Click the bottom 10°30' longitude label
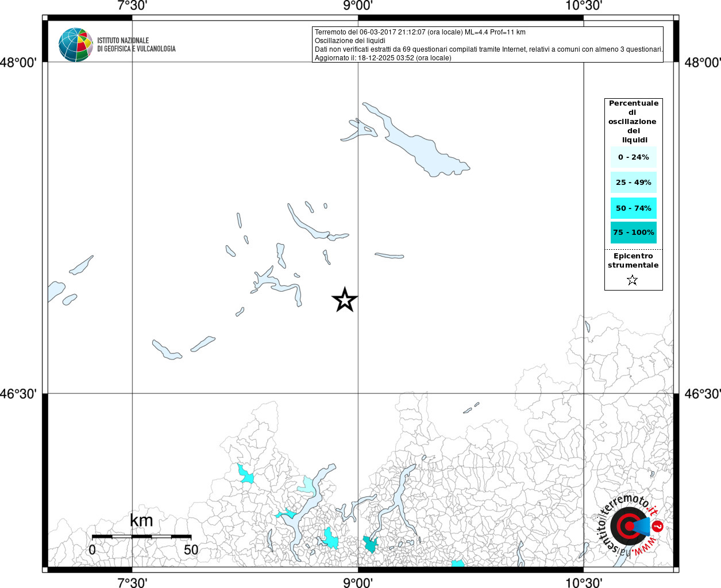 [584, 583]
